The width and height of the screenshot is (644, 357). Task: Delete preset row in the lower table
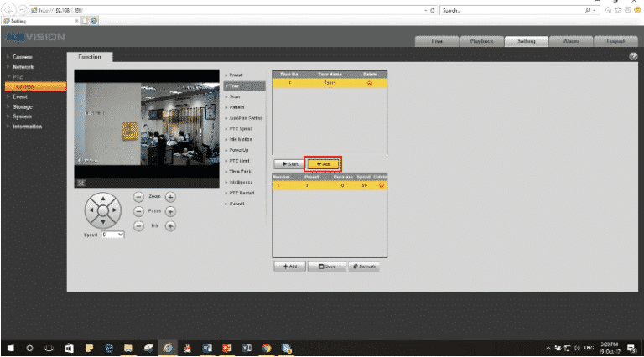(x=381, y=184)
